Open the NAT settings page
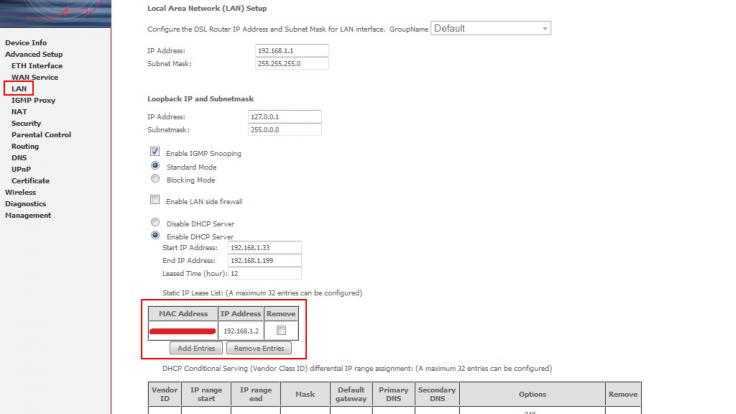The height and width of the screenshot is (414, 736). [x=19, y=112]
